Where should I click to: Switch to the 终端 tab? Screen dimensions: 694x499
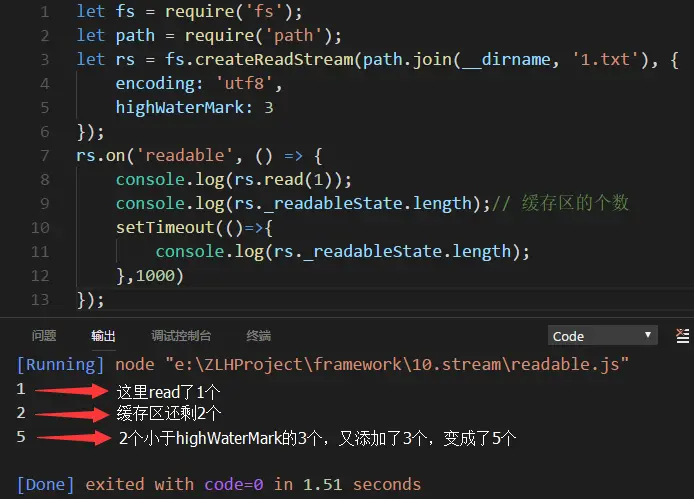pyautogui.click(x=258, y=336)
